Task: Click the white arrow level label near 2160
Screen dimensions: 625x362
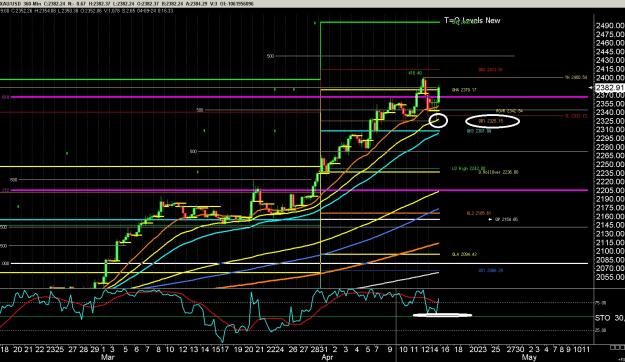Action: tap(503, 219)
